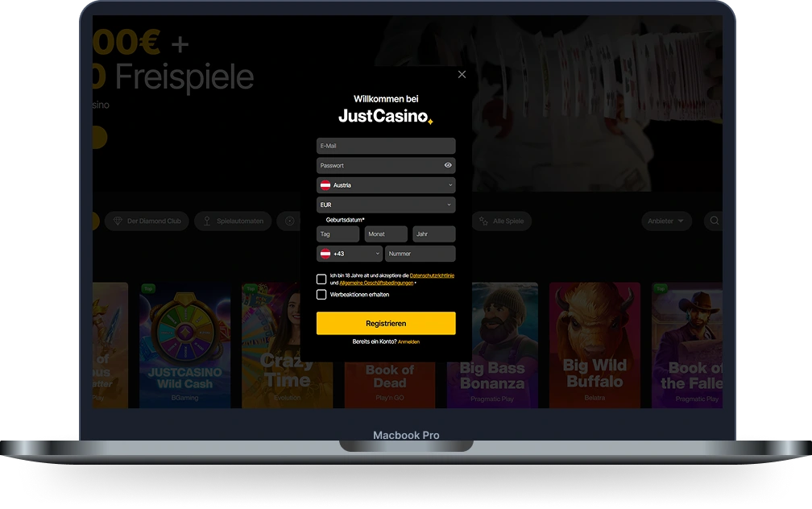Screen dimensions: 812x509
Task: Click the Geburtsdatum label
Action: point(345,220)
